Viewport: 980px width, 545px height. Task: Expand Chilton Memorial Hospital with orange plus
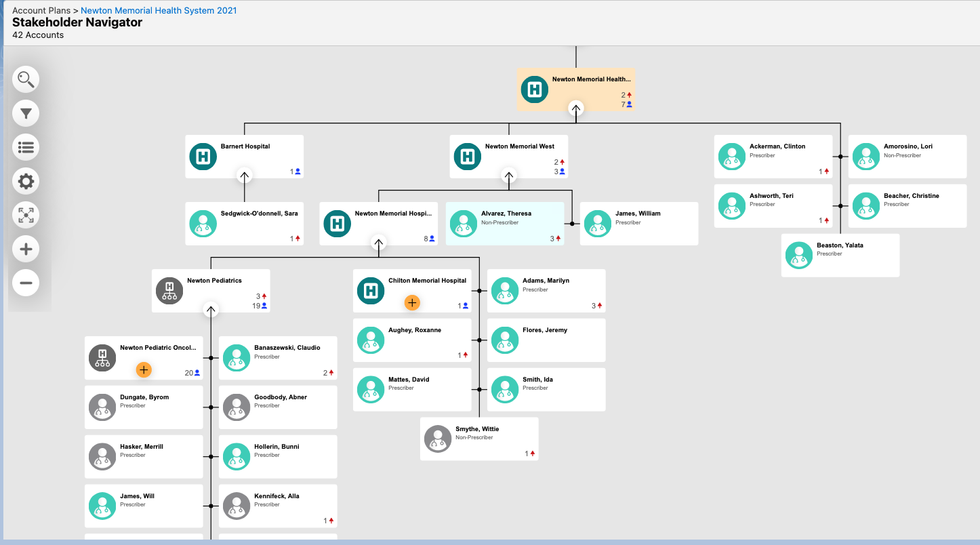click(x=412, y=302)
